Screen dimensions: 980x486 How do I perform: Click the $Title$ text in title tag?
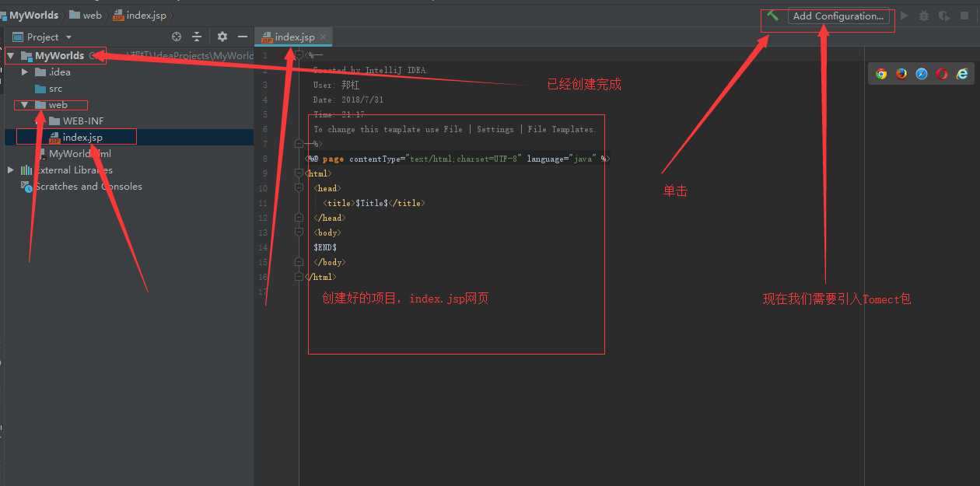(x=371, y=203)
